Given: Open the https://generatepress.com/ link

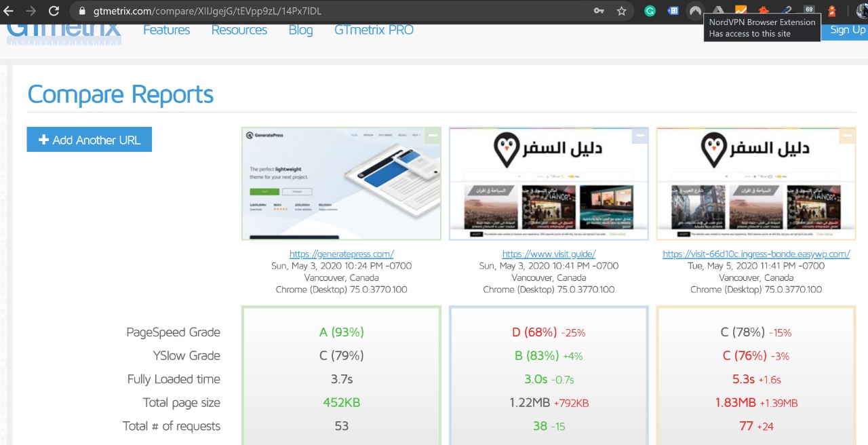Looking at the screenshot, I should coord(342,254).
